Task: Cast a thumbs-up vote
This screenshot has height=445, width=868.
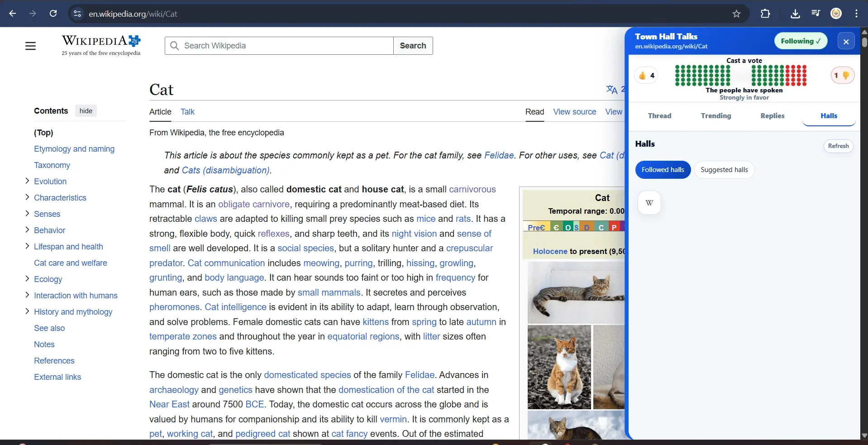Action: tap(646, 76)
